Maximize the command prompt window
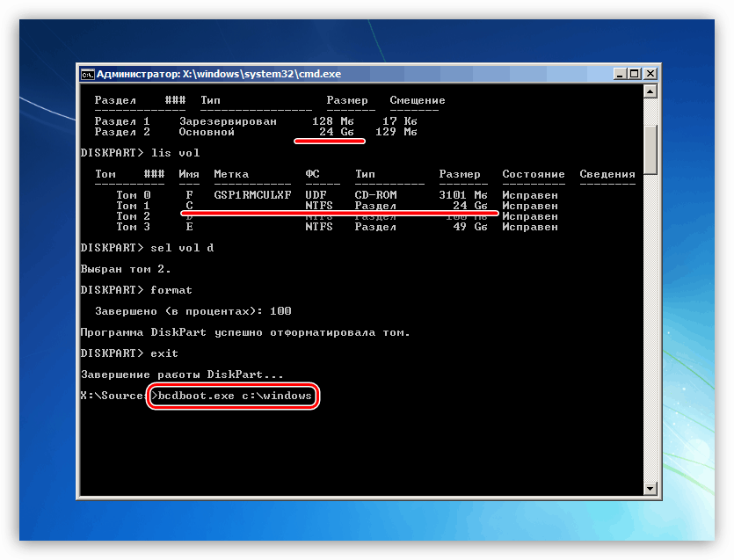734x560 pixels. pyautogui.click(x=635, y=74)
